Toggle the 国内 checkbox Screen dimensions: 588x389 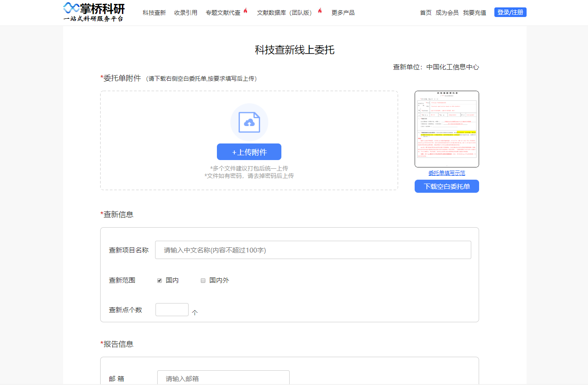click(159, 280)
